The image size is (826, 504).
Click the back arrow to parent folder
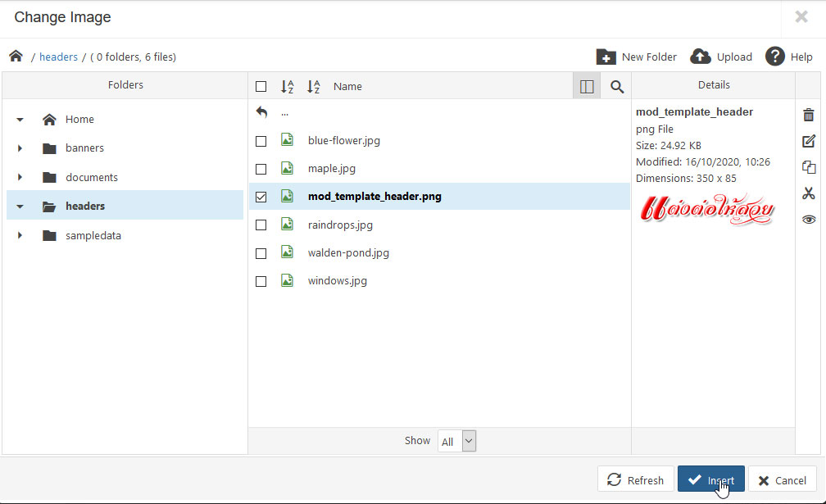(261, 112)
